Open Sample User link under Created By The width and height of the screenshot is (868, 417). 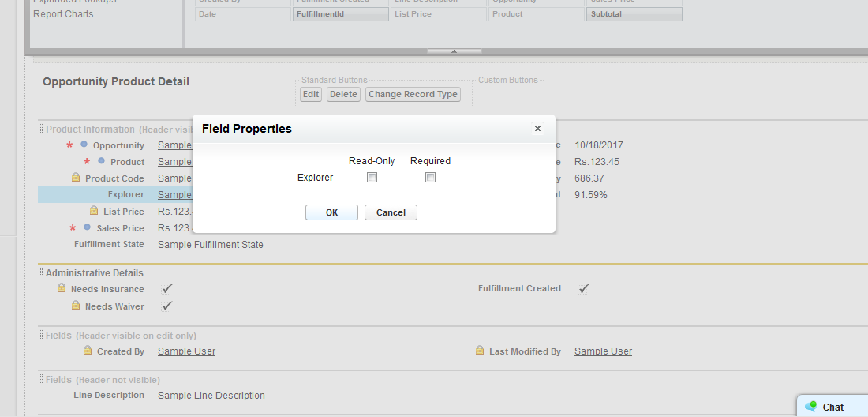click(186, 351)
